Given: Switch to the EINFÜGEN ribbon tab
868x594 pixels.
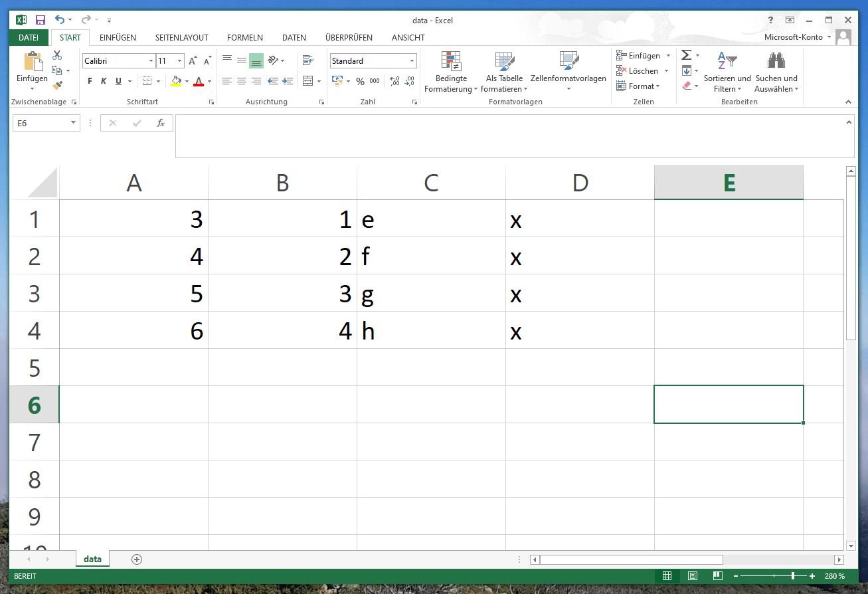Looking at the screenshot, I should [x=117, y=37].
